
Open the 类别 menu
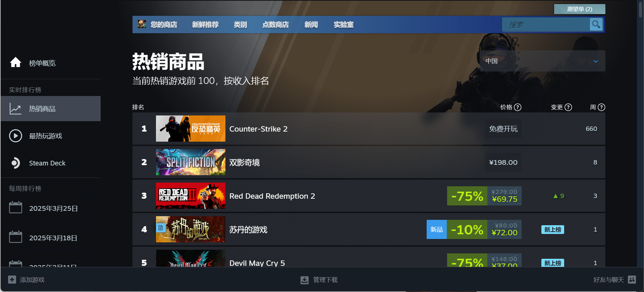coord(240,25)
